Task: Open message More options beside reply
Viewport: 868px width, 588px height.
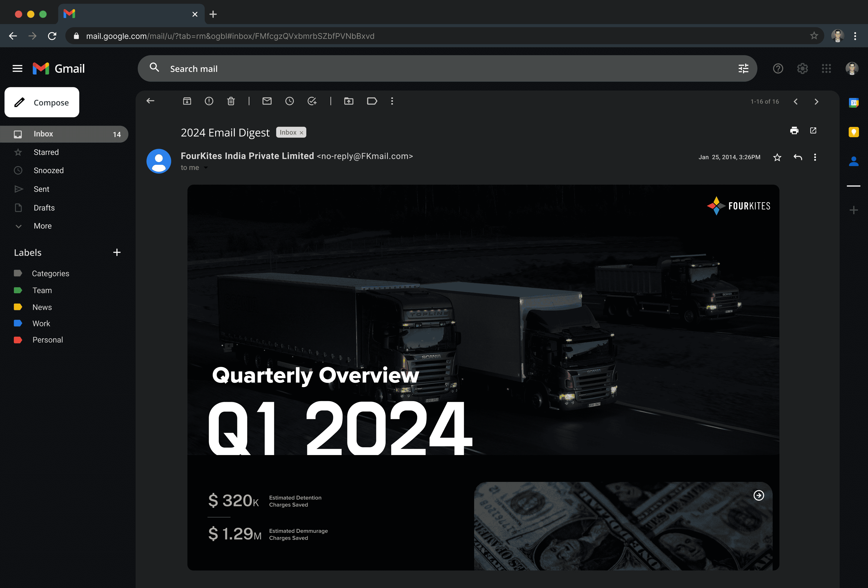Action: [x=815, y=157]
